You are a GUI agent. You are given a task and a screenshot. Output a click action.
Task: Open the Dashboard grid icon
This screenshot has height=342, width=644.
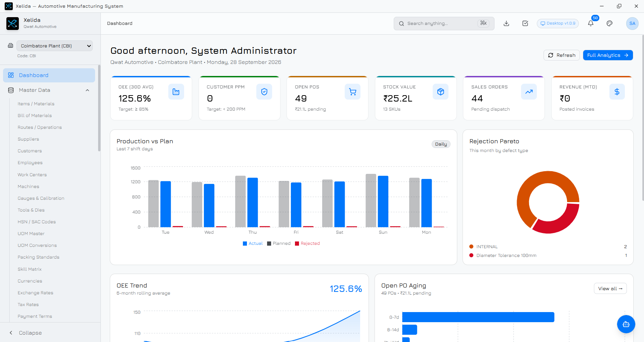tap(11, 75)
